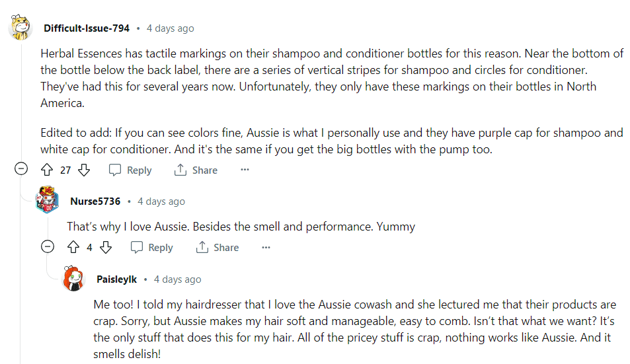
Task: Share Nurse5736's comment
Action: 217,247
